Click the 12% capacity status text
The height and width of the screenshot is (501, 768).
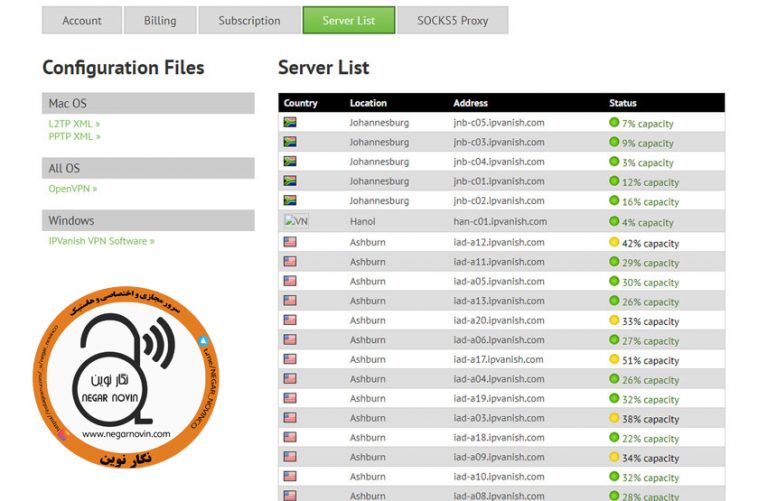tap(650, 182)
